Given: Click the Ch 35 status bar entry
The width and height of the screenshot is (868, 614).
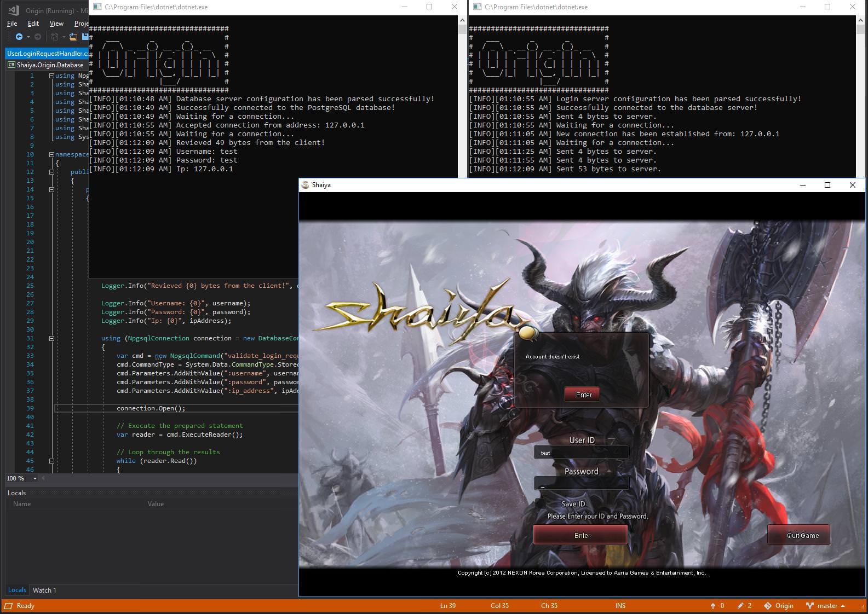Looking at the screenshot, I should [549, 606].
